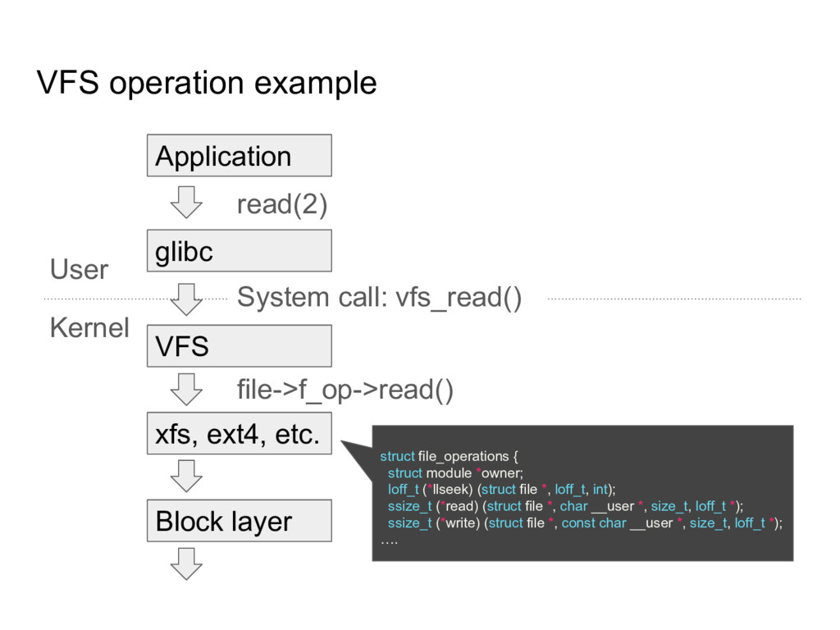The height and width of the screenshot is (630, 840).
Task: Toggle the User space label
Action: (x=78, y=269)
